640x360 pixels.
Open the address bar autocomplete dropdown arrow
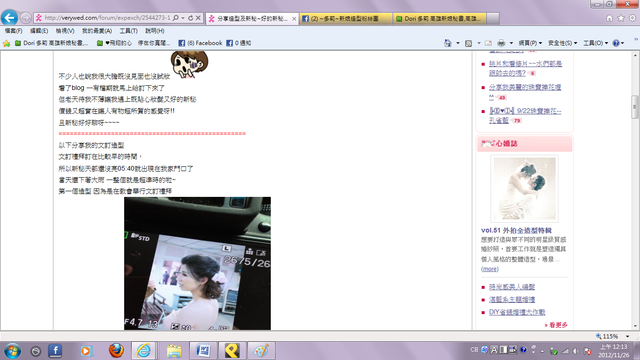[x=183, y=18]
